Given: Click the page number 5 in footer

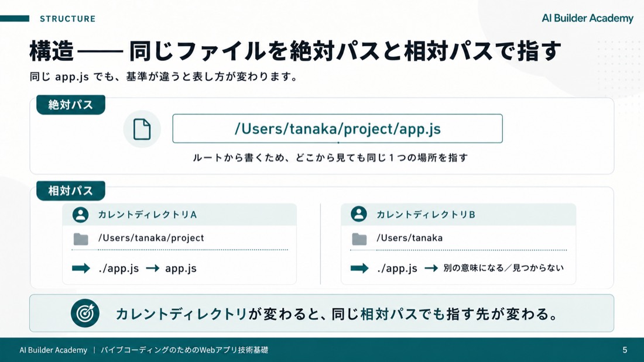Looking at the screenshot, I should 625,350.
